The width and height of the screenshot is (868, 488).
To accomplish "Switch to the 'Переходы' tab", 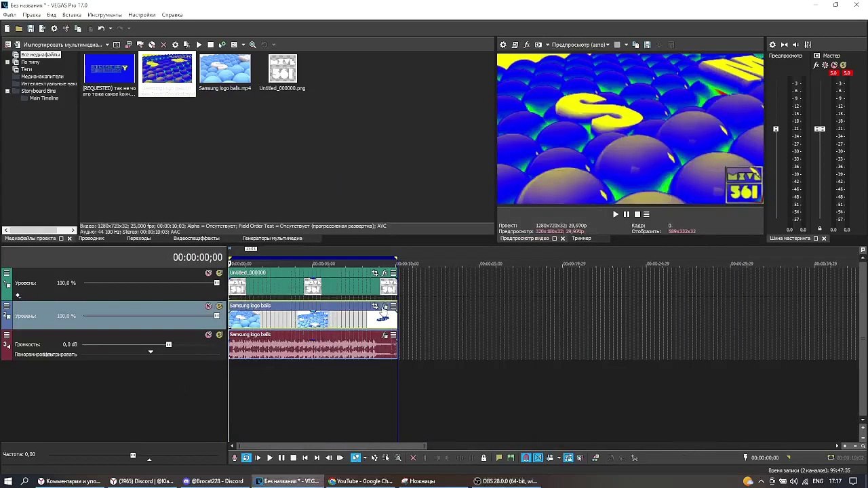I will pyautogui.click(x=139, y=239).
